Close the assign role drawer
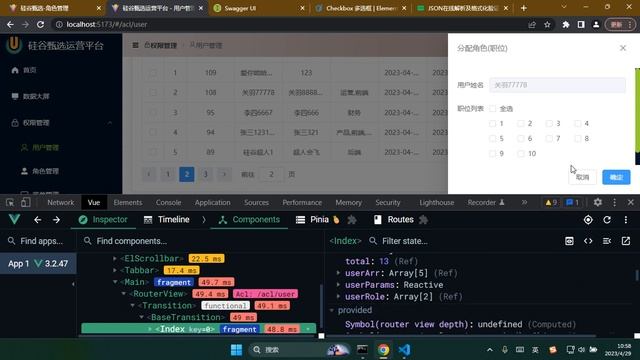The image size is (640, 360). tap(622, 48)
